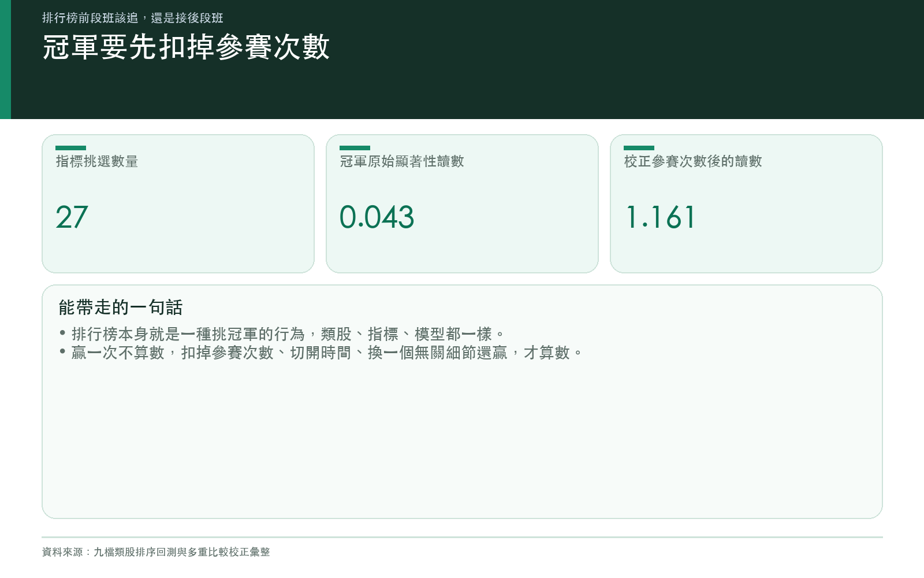Screen dimensions: 924x578
Task: Click the heading 能帶走的一句話
Action: [x=121, y=307]
